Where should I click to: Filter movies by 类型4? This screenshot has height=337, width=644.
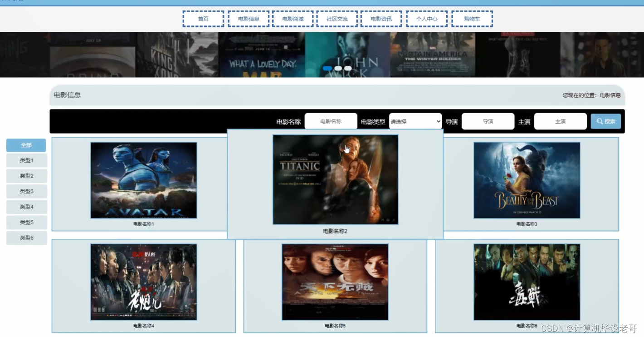27,207
